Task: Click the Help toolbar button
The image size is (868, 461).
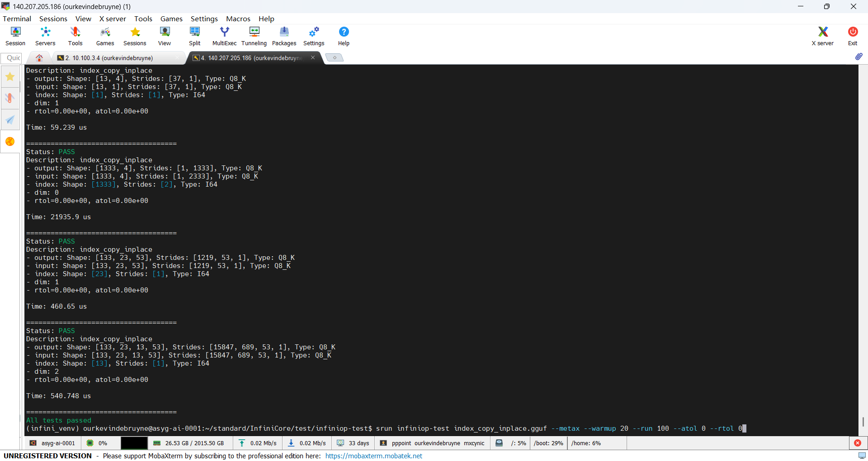Action: (344, 36)
